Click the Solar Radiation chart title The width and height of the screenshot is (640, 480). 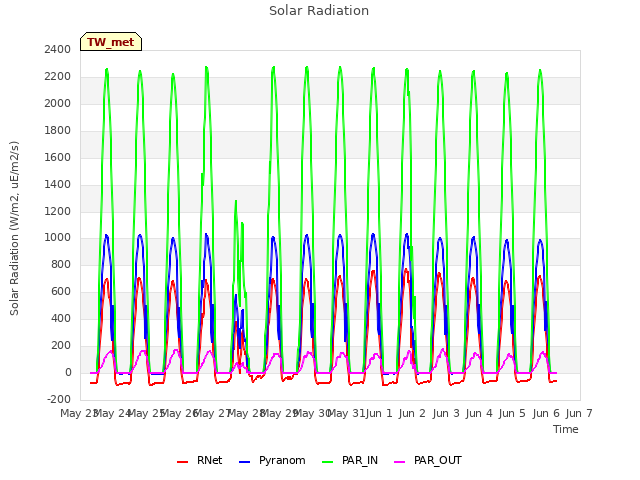pyautogui.click(x=319, y=11)
